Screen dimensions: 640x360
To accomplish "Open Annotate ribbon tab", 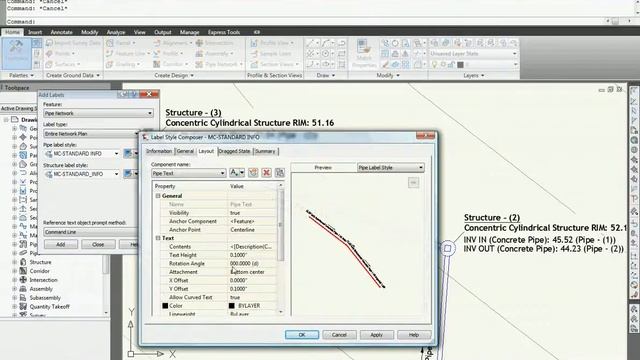I will point(61,32).
